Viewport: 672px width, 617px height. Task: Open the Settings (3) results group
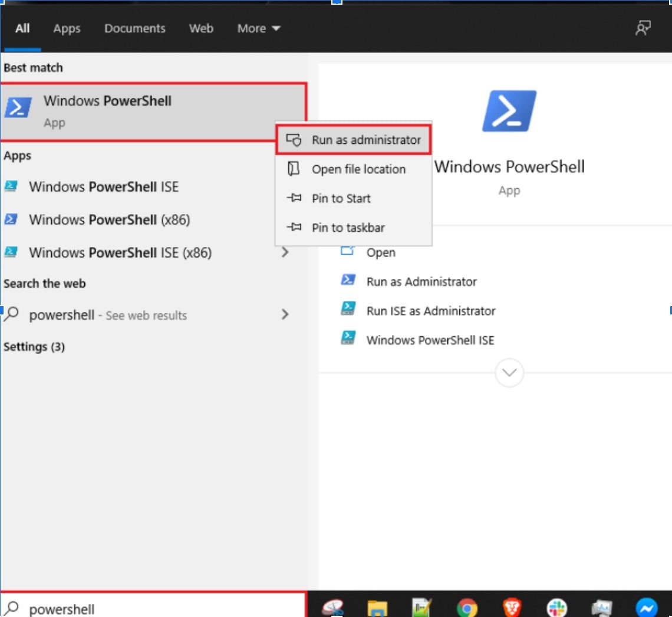(34, 347)
